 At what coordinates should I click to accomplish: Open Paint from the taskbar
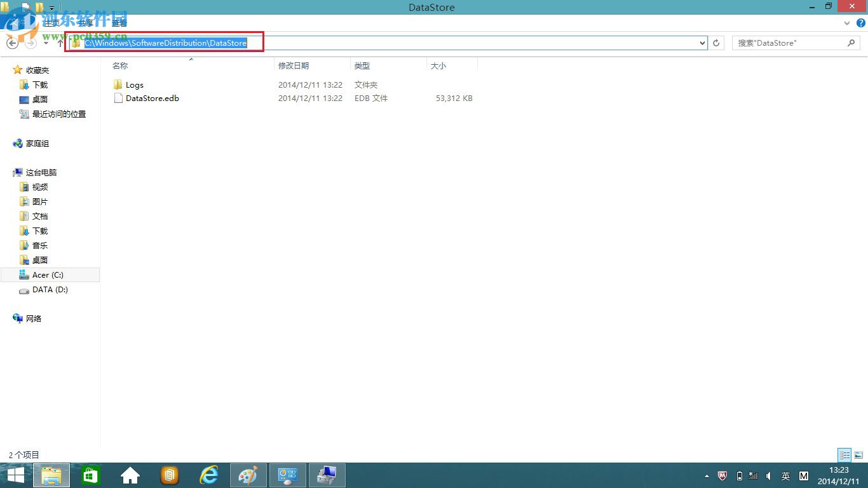tap(248, 475)
